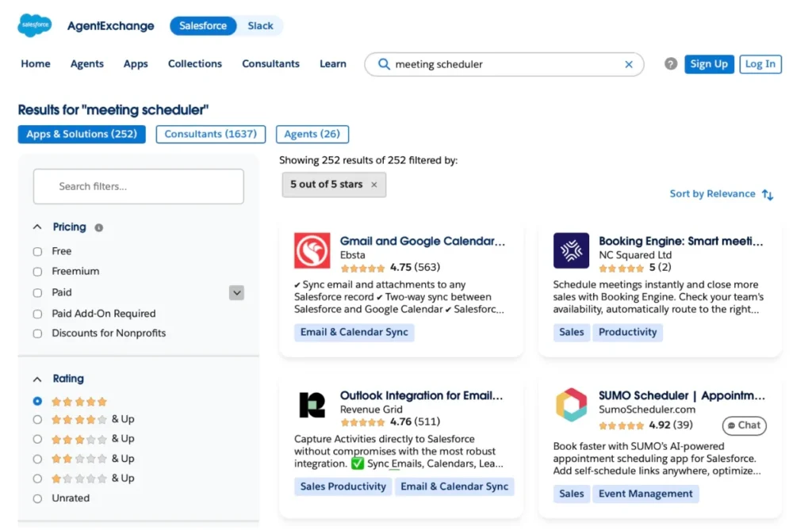Image resolution: width=812 pixels, height=530 pixels.
Task: Select the Unrated rating option
Action: (37, 499)
